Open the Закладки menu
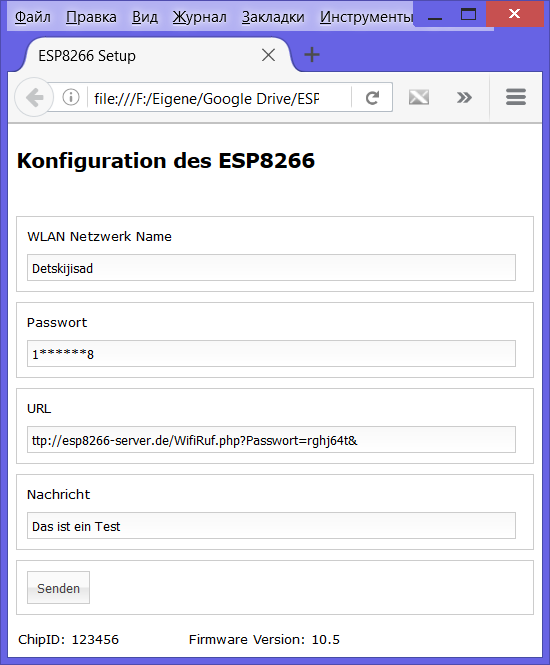 pyautogui.click(x=273, y=17)
